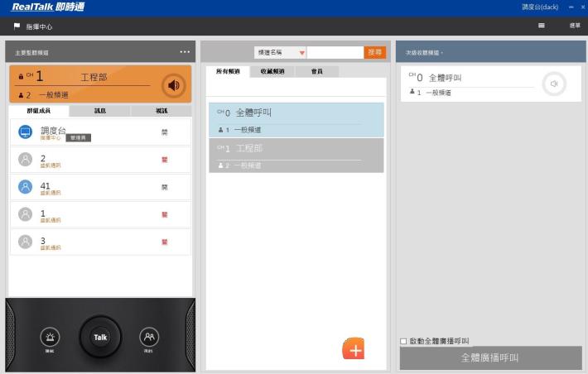Switch to the 收藏頻道 tab
Image resolution: width=588 pixels, height=374 pixels.
[x=272, y=71]
